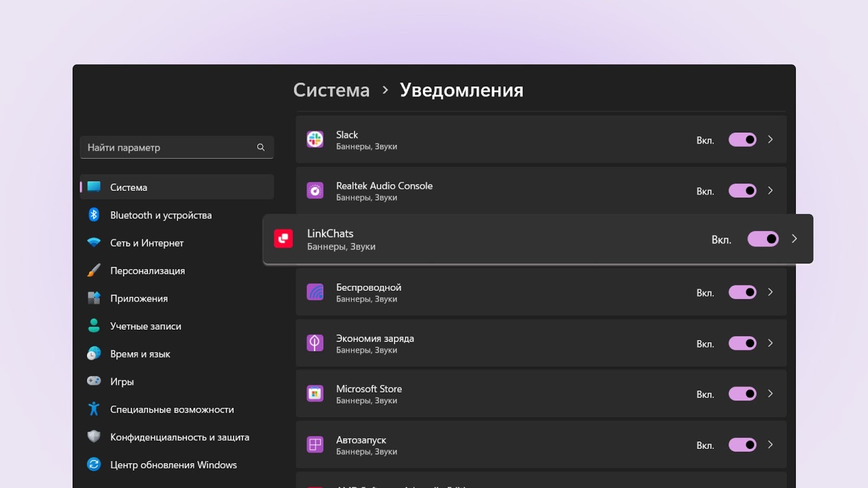Disable Экономия заряда notifications switch
Image resolution: width=868 pixels, height=488 pixels.
(742, 343)
